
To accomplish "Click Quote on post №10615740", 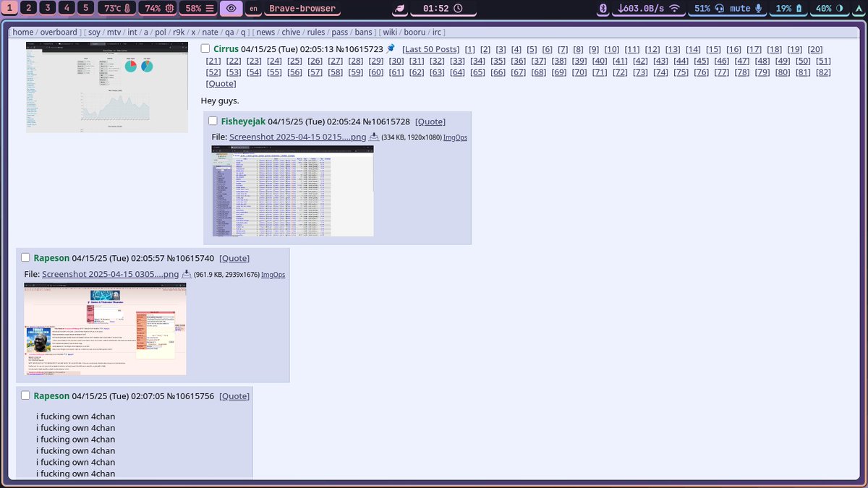I will point(234,258).
